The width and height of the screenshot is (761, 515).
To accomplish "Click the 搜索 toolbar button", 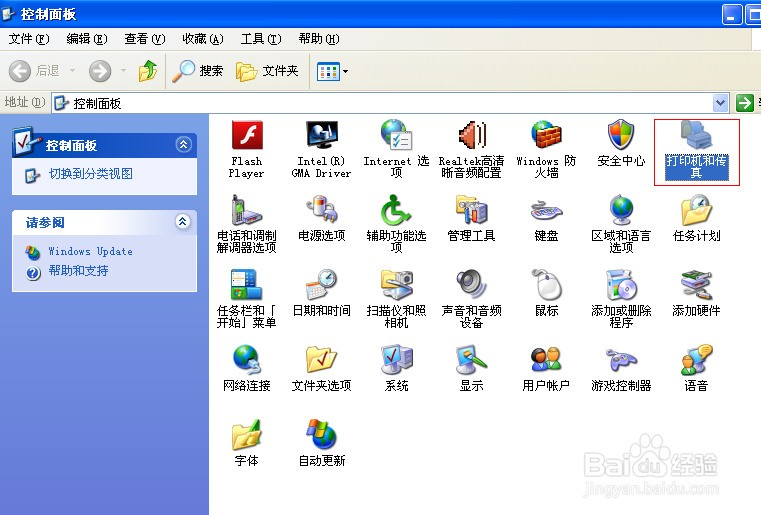I will pos(198,71).
